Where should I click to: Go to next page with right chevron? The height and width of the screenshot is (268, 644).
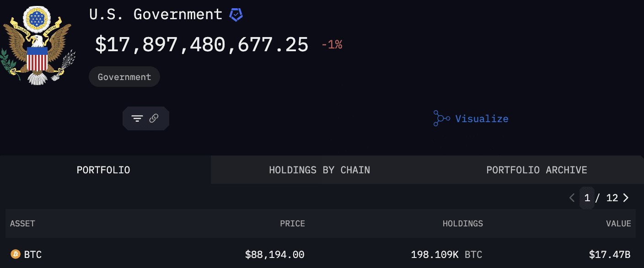click(x=626, y=198)
